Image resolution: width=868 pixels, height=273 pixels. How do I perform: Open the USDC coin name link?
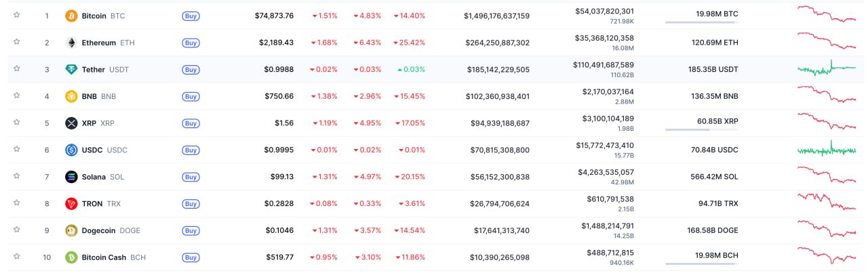[x=94, y=150]
